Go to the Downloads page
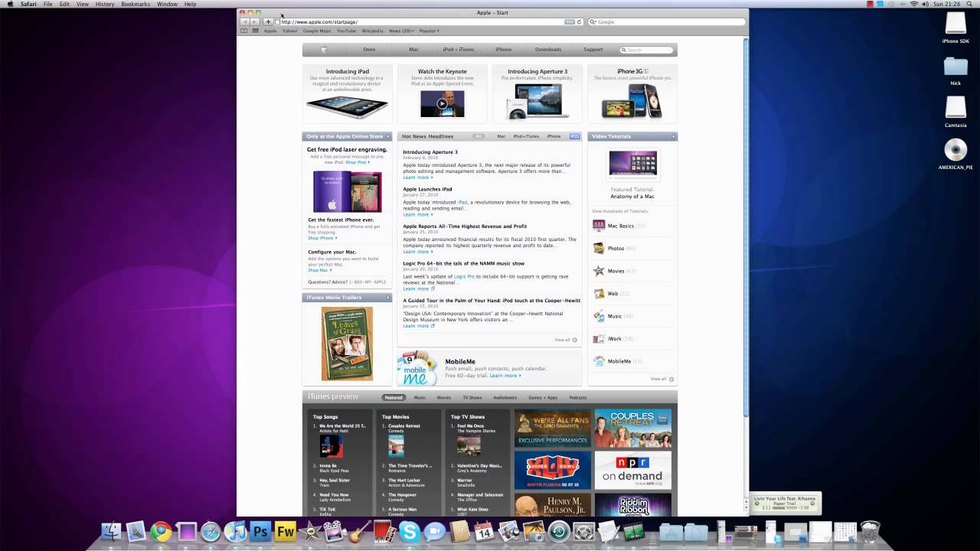The width and height of the screenshot is (980, 551). point(548,50)
